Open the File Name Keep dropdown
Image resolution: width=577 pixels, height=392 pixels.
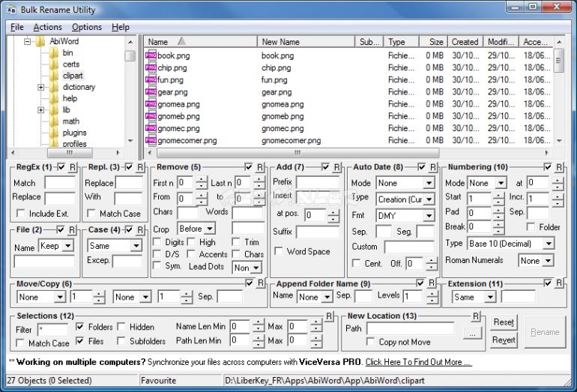[67, 246]
